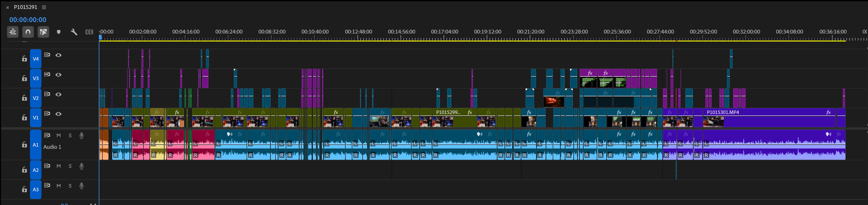Add a marker with the marker icon
Viewport: 868px width, 205px height.
click(x=59, y=32)
